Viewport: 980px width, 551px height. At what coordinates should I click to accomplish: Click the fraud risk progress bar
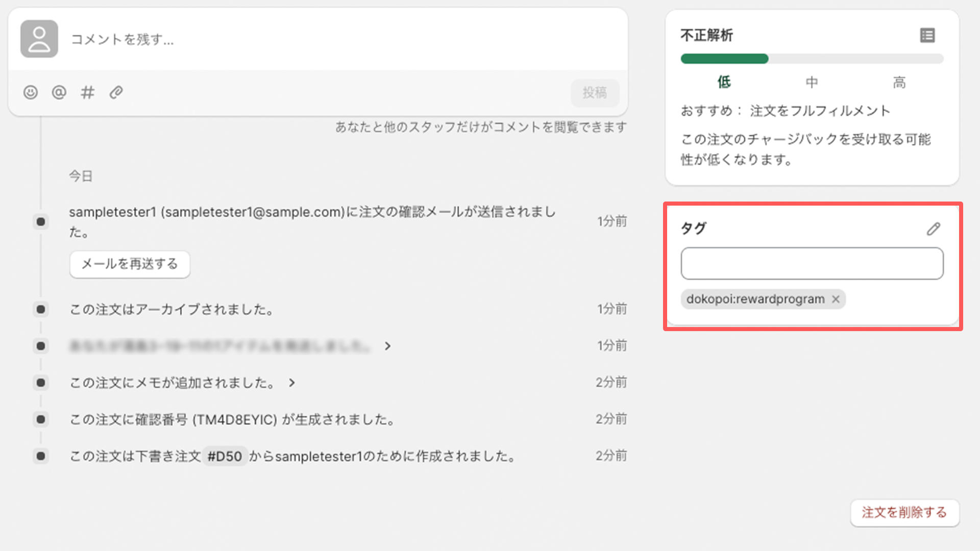point(812,59)
